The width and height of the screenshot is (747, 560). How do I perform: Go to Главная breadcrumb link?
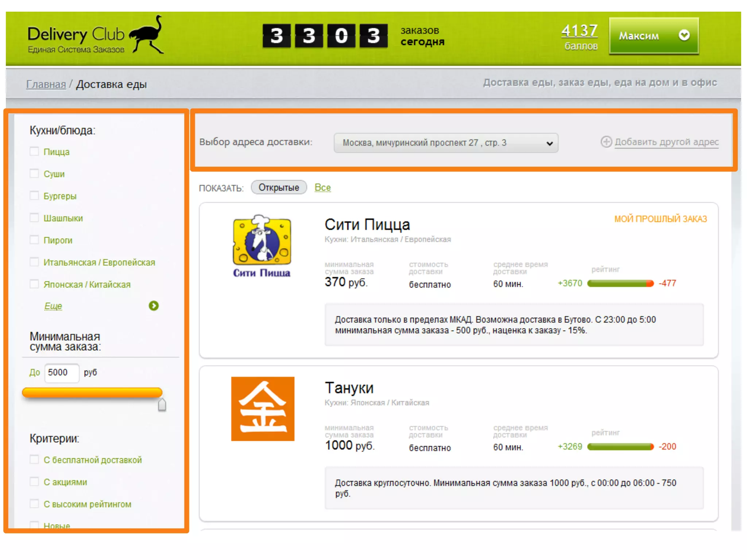click(46, 84)
